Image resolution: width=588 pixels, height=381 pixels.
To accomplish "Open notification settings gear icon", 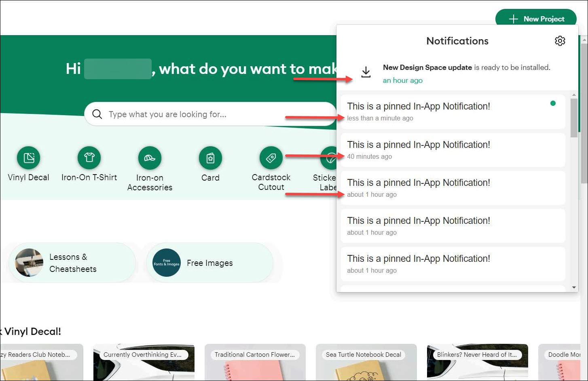I will coord(560,41).
